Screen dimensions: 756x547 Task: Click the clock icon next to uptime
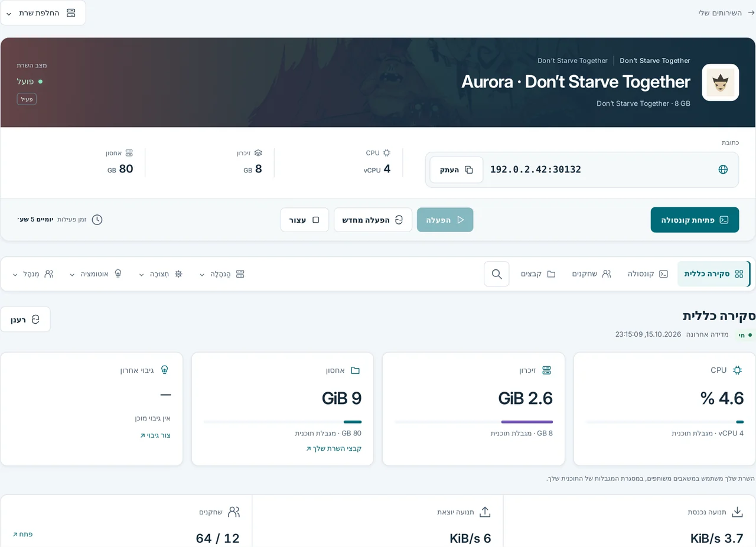[97, 220]
